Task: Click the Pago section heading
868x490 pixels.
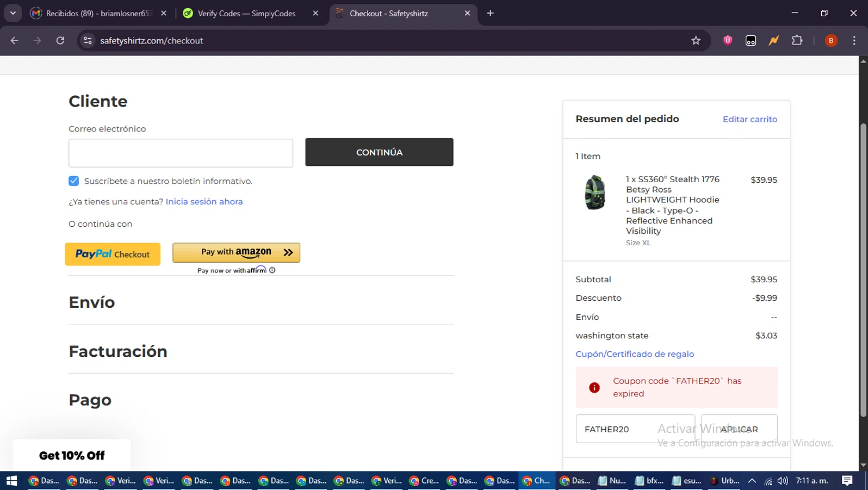Action: coord(90,400)
